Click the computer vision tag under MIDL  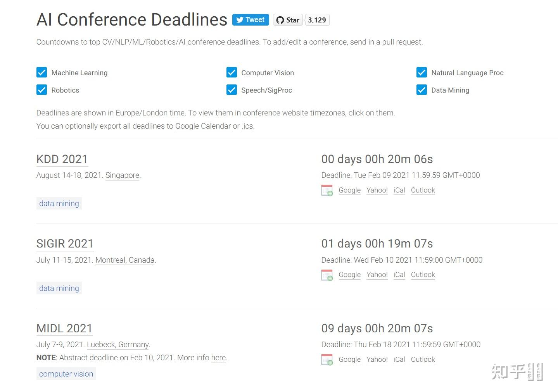point(66,374)
